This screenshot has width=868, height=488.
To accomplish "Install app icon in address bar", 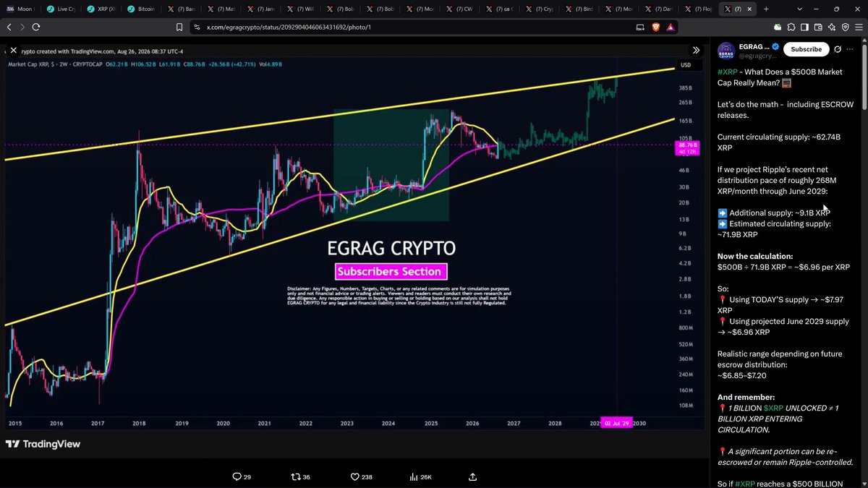I will [639, 27].
